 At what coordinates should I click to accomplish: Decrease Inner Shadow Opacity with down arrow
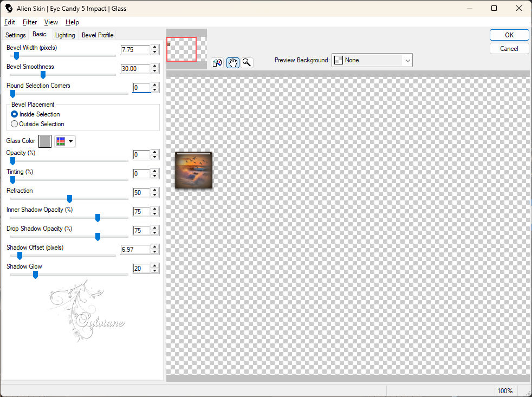[x=155, y=214]
